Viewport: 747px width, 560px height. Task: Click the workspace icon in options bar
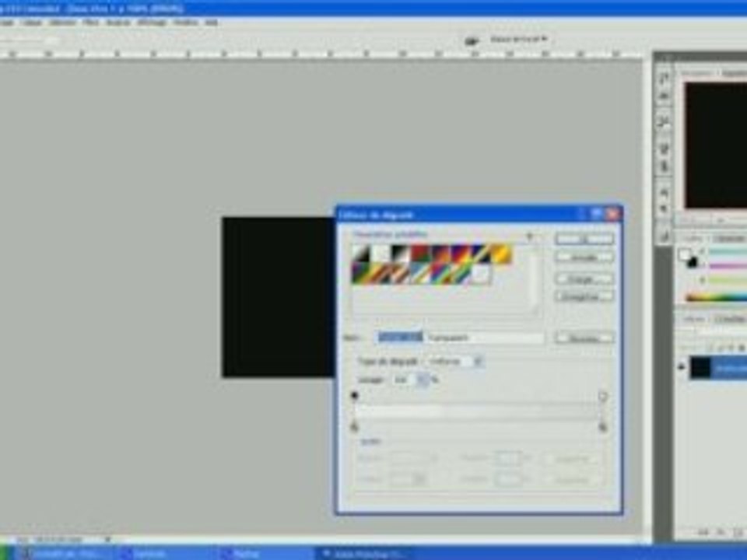point(472,41)
